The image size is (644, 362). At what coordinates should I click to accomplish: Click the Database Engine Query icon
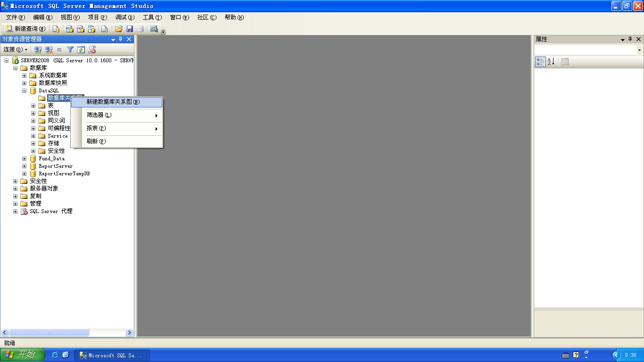coord(56,29)
